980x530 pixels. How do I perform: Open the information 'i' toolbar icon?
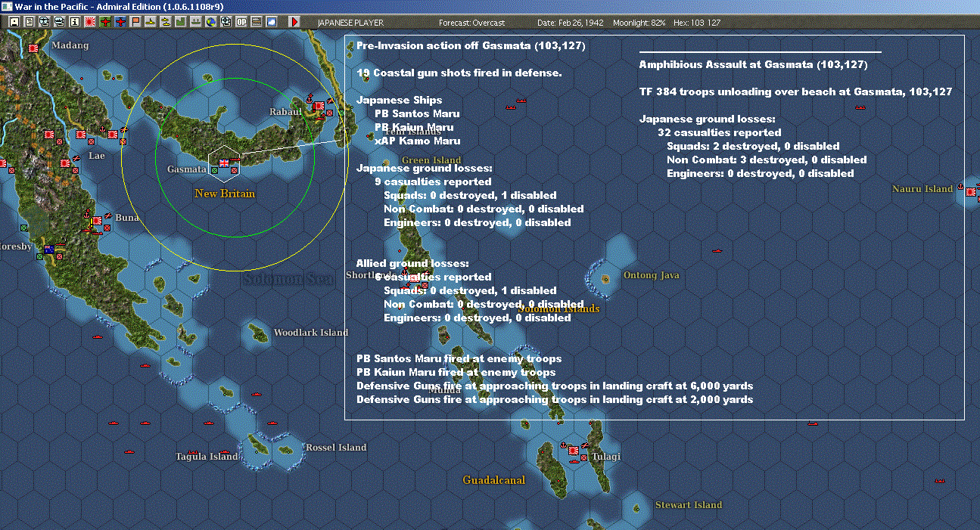pos(74,22)
